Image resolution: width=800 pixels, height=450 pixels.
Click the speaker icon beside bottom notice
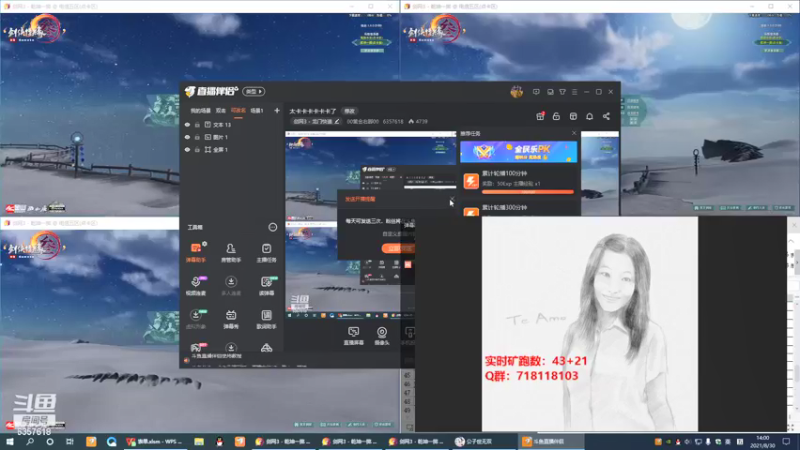pyautogui.click(x=187, y=360)
